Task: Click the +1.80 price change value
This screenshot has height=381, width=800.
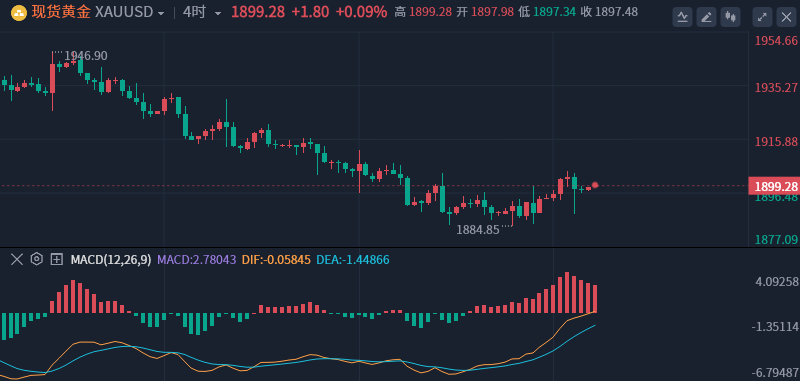Action: pos(310,12)
